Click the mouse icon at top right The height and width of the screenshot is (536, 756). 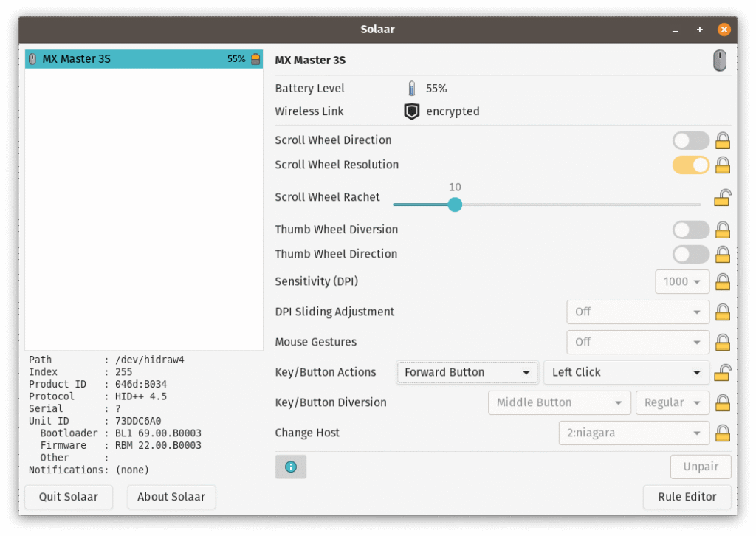click(x=720, y=61)
